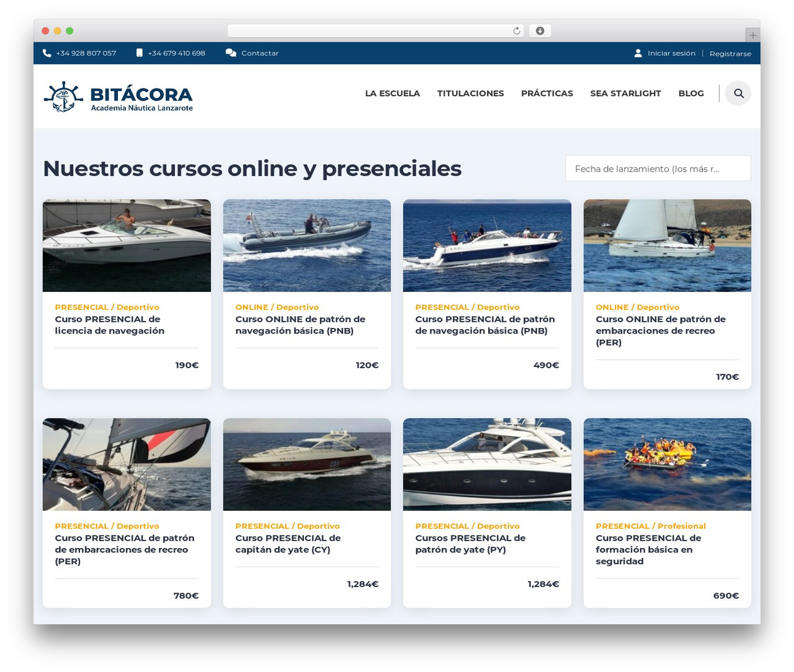
Task: Click the 190€ price
Action: point(187,365)
